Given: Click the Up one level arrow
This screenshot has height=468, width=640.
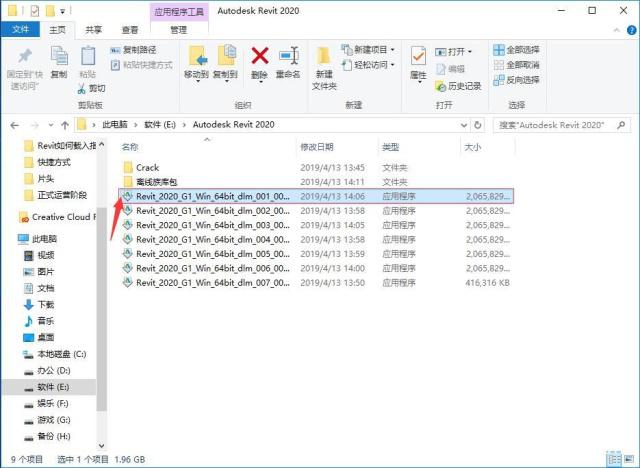Looking at the screenshot, I should [x=65, y=125].
